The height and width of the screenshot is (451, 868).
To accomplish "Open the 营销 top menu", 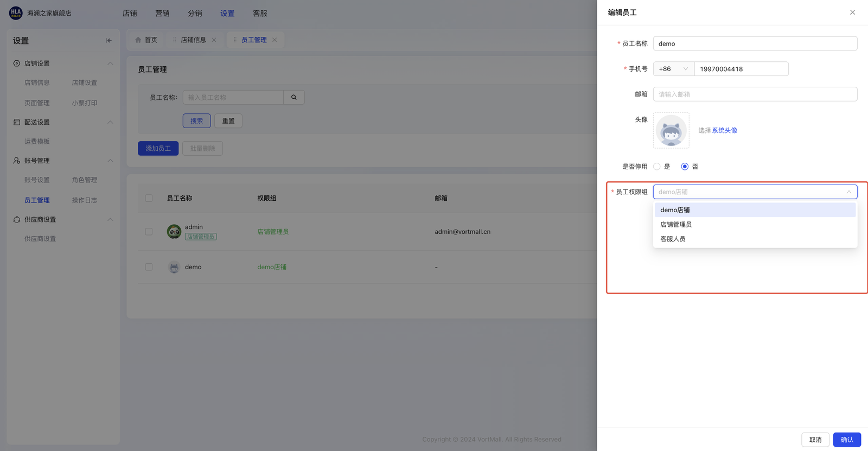I will [x=162, y=14].
